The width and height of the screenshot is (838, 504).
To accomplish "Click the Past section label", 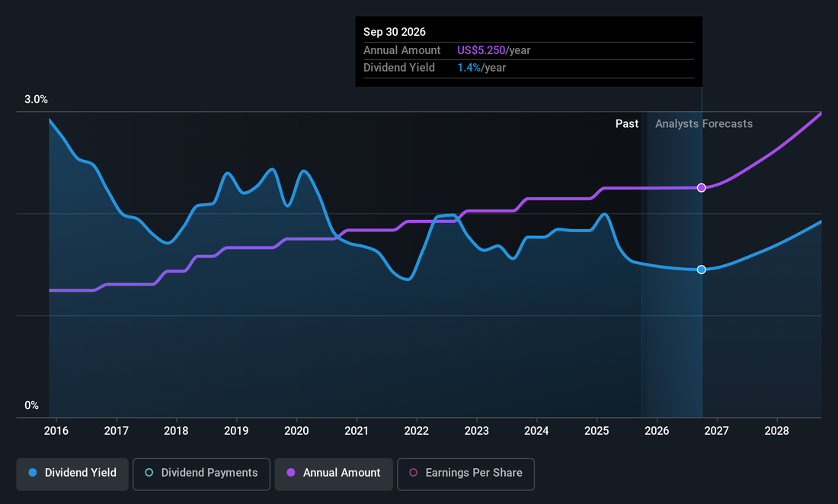I will pos(627,123).
